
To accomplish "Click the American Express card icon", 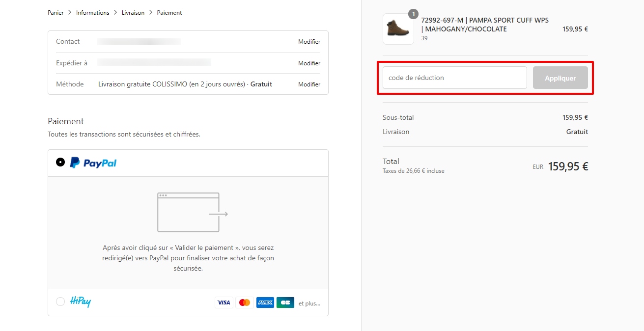I will (x=265, y=303).
